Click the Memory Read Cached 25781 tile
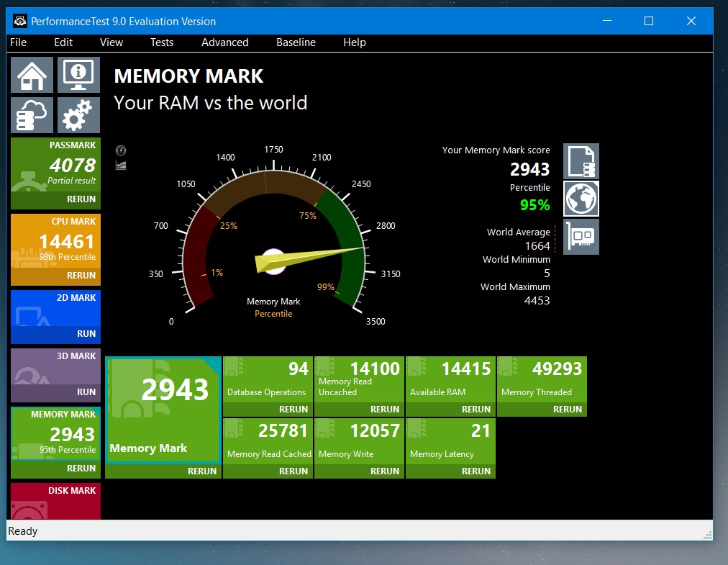728x565 pixels. tap(268, 441)
